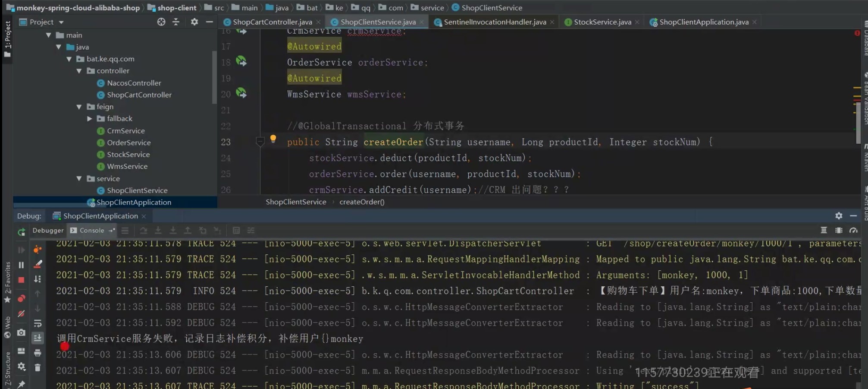
Task: Stop the debug session
Action: [x=21, y=280]
